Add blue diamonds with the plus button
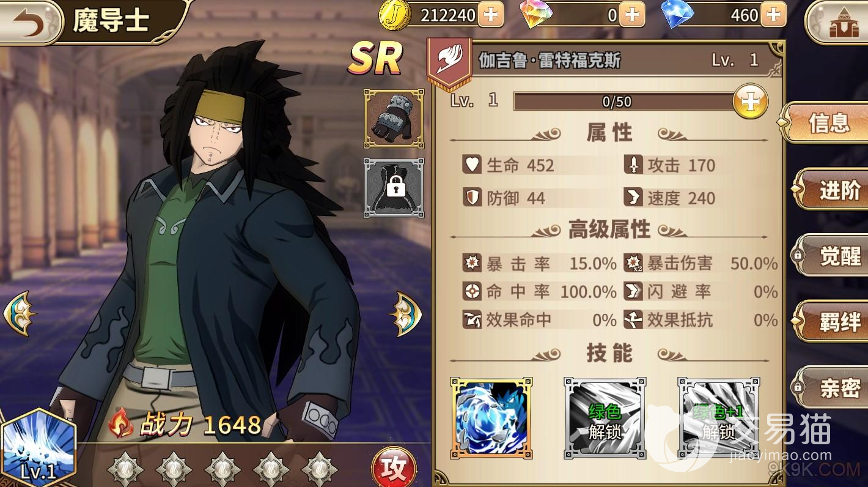Screen dimensions: 868x487 [x=773, y=15]
